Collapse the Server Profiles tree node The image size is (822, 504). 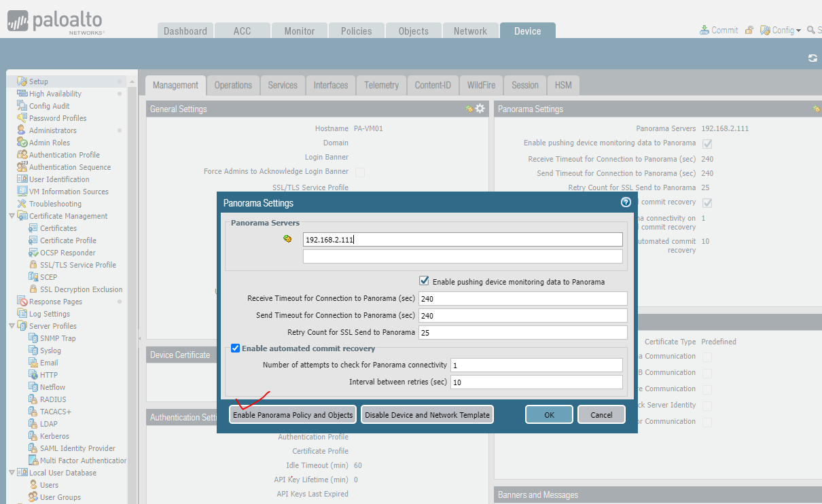12,326
